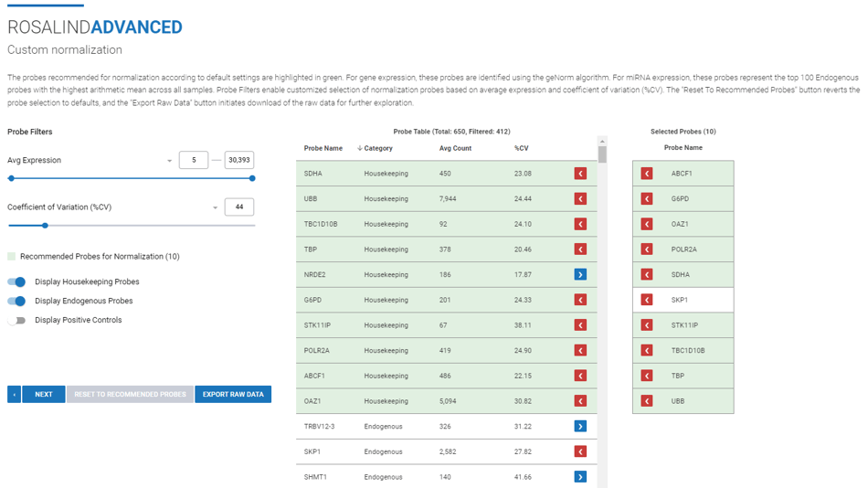Viewport: 868px width, 488px height.
Task: Add NRDE2 probe with the blue arrow
Action: (580, 275)
